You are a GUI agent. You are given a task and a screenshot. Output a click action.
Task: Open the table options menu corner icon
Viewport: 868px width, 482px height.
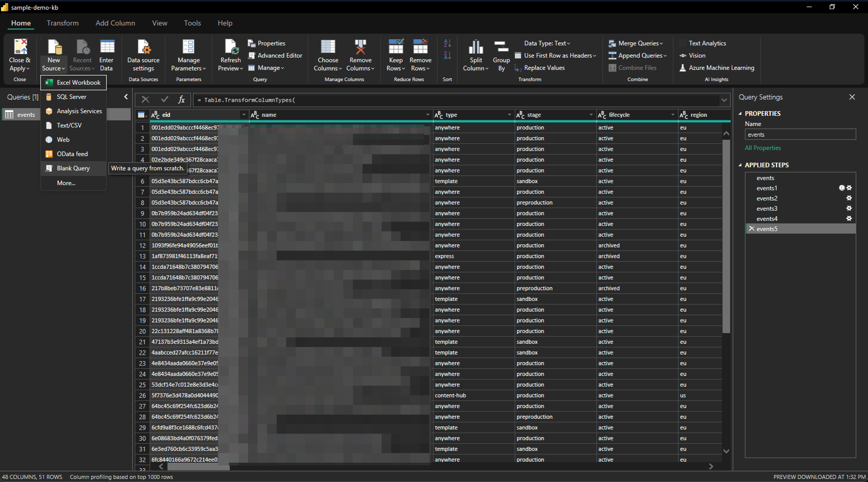(142, 115)
